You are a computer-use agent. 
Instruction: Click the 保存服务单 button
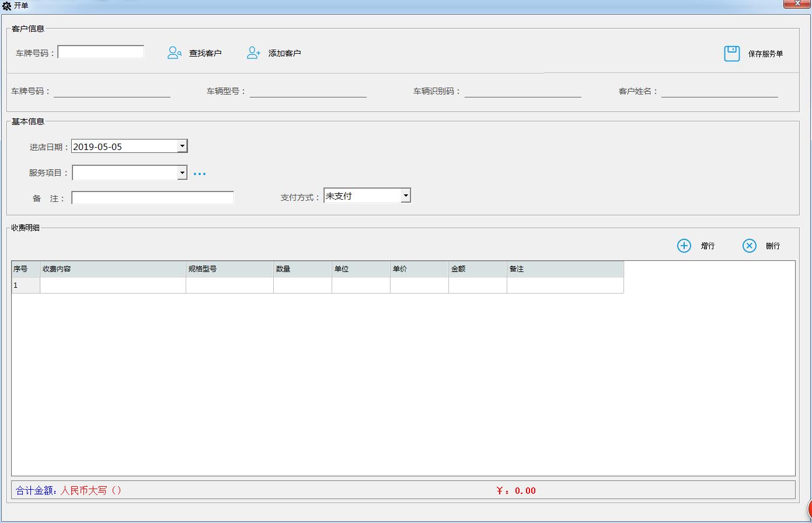pos(765,53)
